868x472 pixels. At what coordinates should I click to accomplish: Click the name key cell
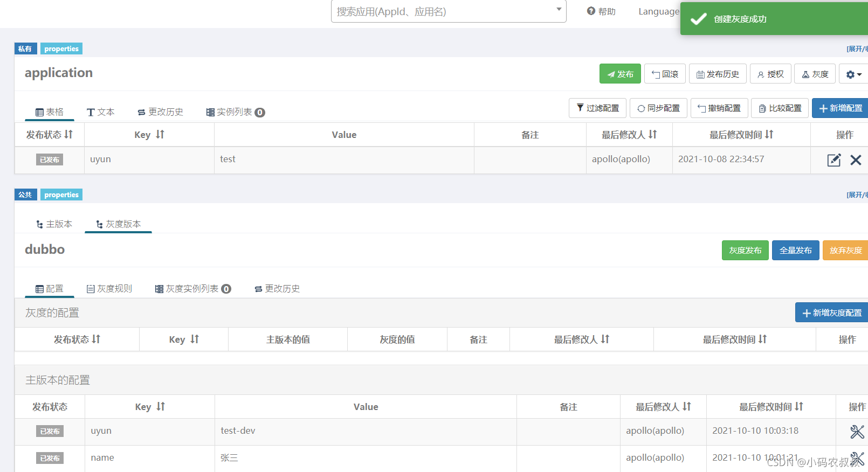tap(150, 458)
